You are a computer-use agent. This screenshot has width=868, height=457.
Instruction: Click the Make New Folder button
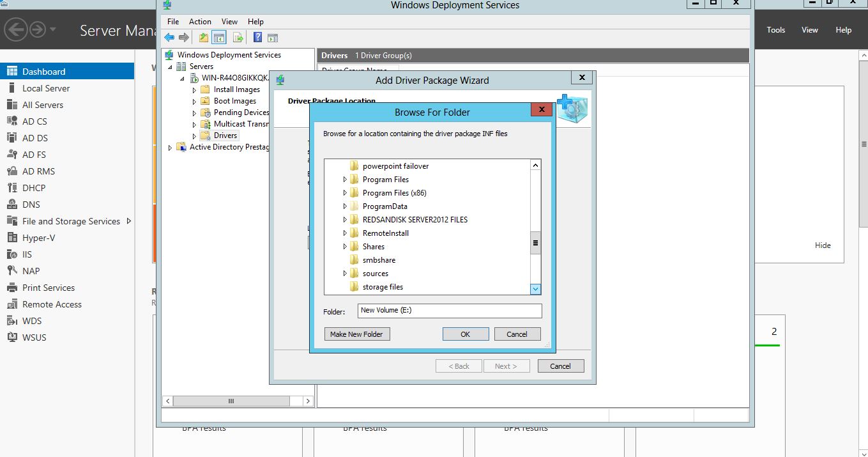[x=356, y=334]
